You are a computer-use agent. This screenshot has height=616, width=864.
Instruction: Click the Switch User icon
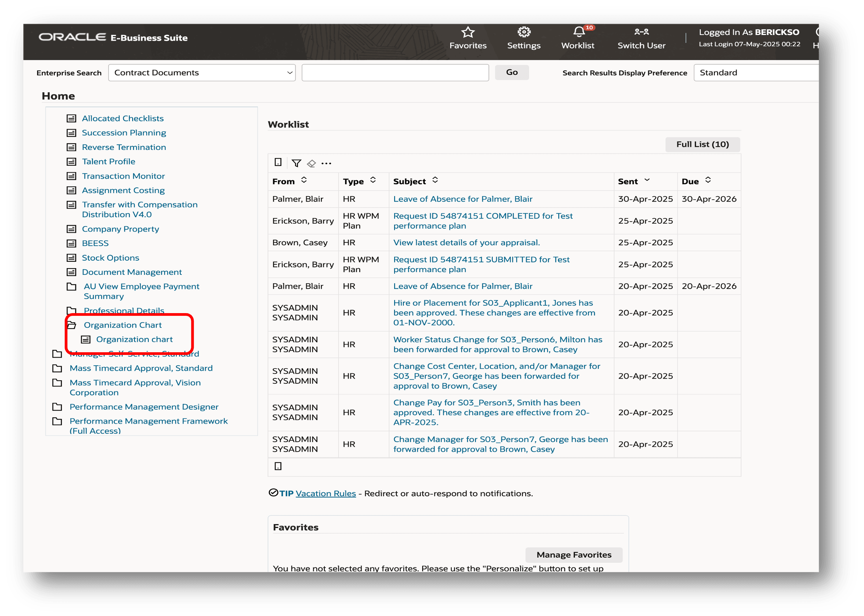[x=641, y=32]
